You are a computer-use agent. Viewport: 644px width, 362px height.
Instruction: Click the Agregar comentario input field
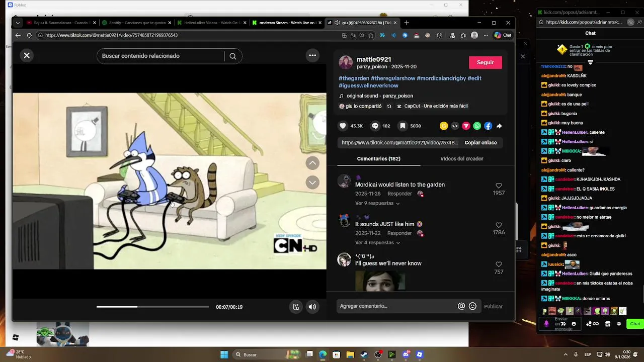point(397,306)
